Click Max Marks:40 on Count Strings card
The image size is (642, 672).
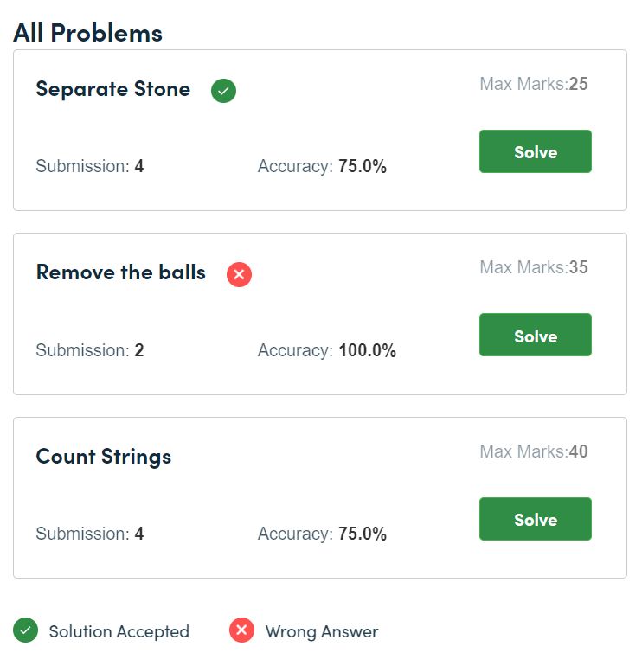click(x=534, y=451)
